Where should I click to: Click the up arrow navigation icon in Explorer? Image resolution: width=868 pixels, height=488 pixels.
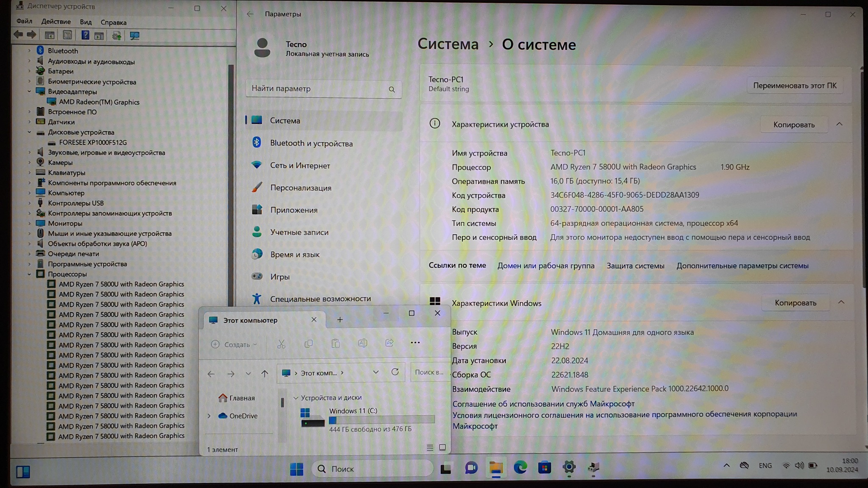pyautogui.click(x=264, y=373)
